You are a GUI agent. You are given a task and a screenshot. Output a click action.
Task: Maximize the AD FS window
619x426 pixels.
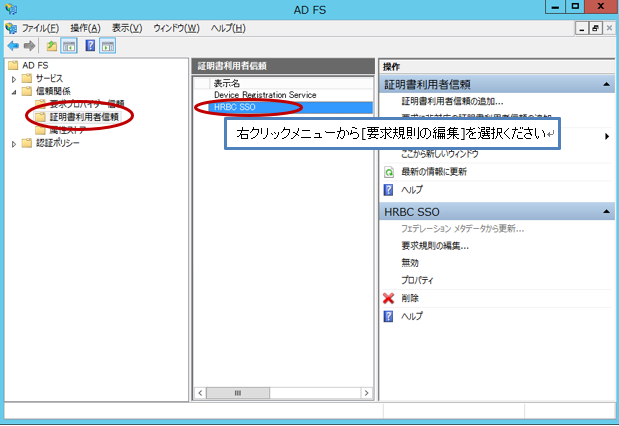[575, 7]
